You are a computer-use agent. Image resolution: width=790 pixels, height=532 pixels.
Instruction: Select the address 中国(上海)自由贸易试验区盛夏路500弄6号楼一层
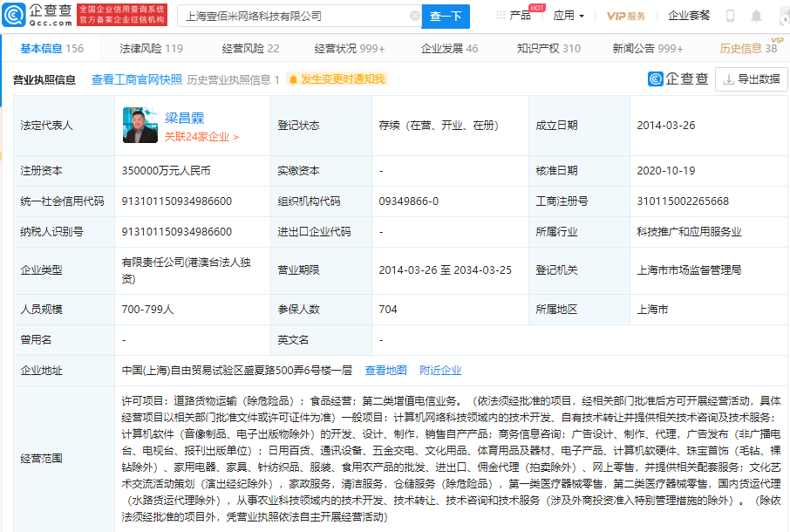click(237, 371)
